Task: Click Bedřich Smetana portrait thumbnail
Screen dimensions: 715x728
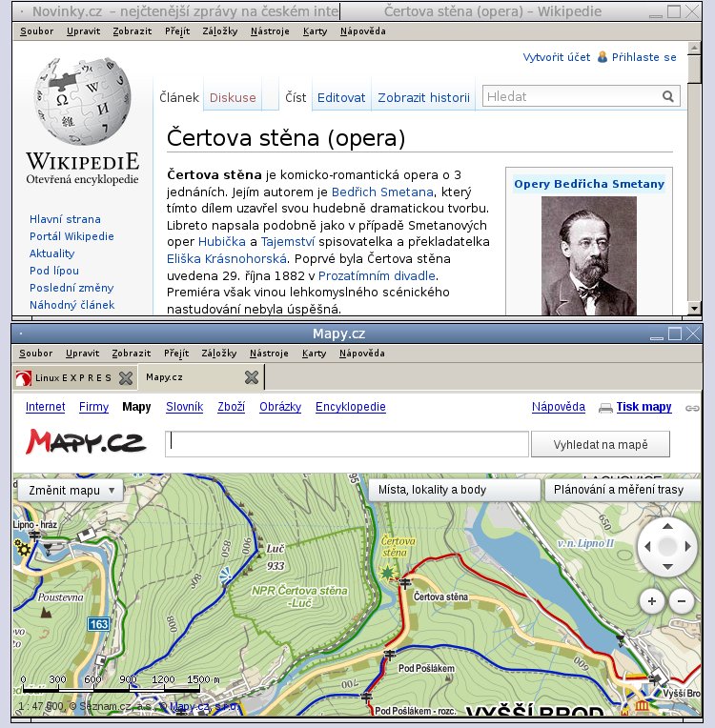Action: point(588,255)
